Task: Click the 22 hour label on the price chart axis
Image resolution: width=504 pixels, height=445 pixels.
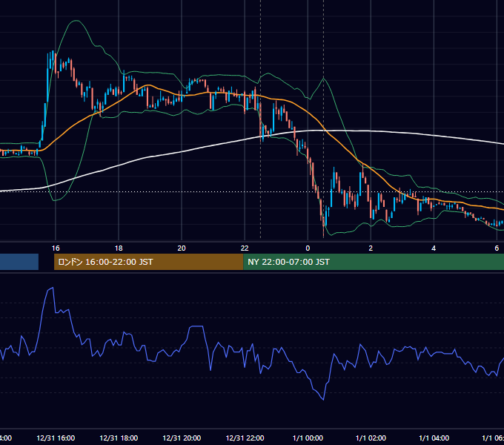Action: (x=245, y=248)
